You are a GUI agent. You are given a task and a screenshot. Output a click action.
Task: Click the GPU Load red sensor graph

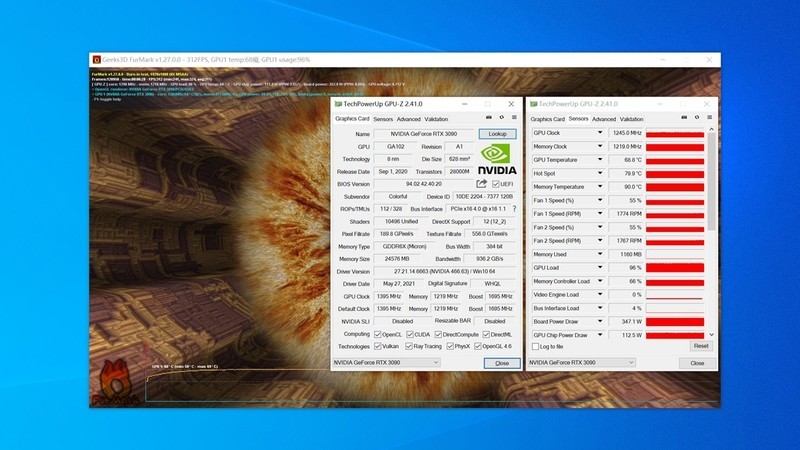coord(675,268)
